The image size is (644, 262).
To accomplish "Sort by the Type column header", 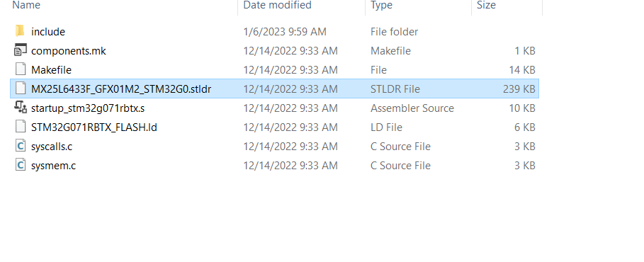I will [381, 5].
